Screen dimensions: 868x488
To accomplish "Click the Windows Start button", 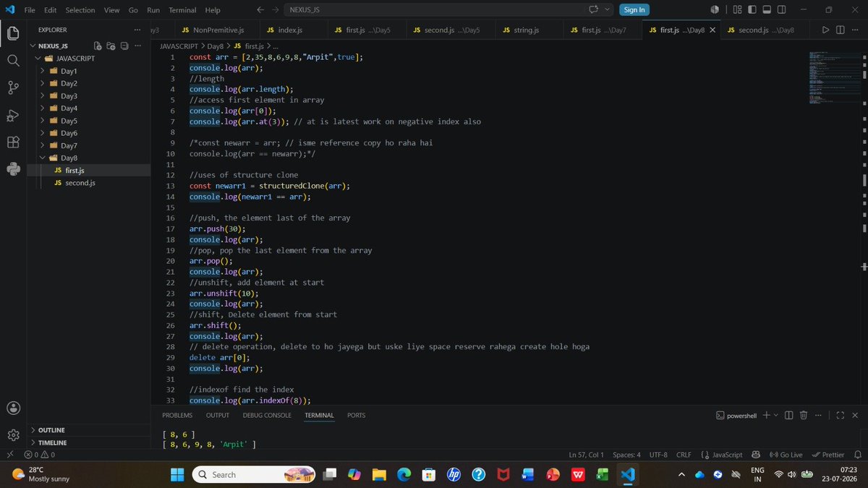I will (x=177, y=474).
